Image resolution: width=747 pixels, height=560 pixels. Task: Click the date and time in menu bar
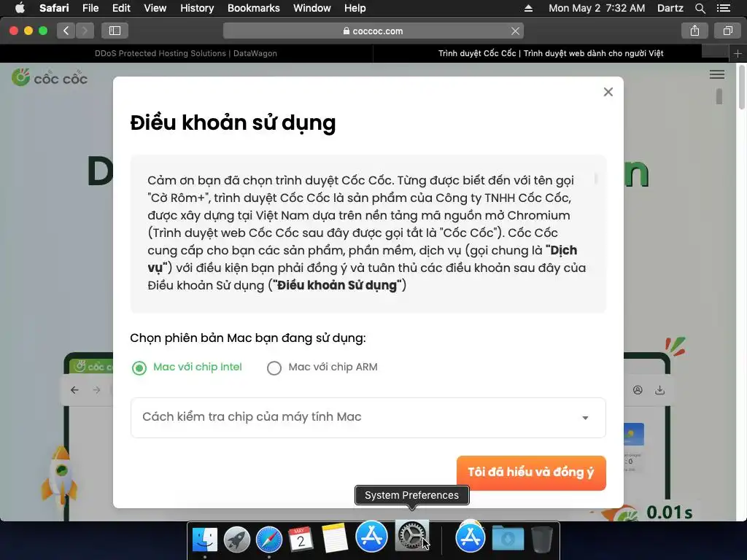597,8
